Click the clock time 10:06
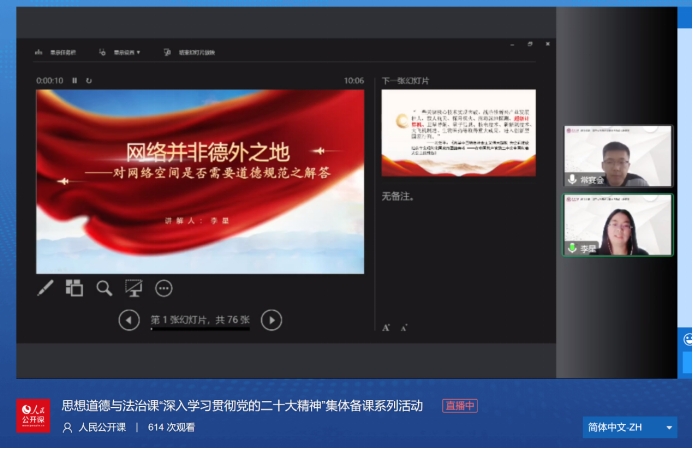This screenshot has height=449, width=693. (x=354, y=80)
